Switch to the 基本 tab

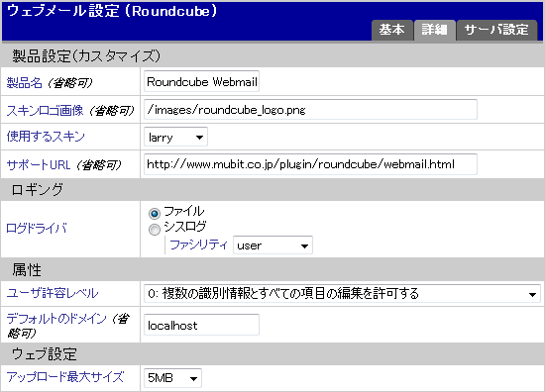coord(392,31)
